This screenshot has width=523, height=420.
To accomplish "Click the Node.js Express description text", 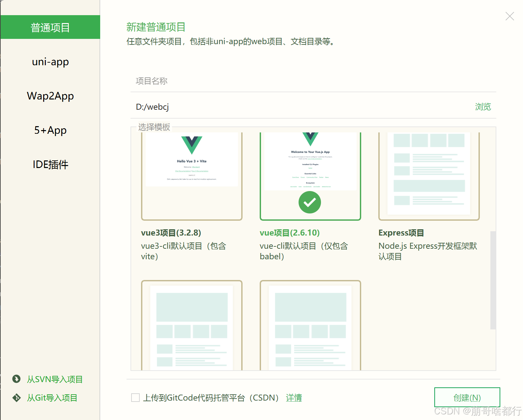I will [x=428, y=251].
